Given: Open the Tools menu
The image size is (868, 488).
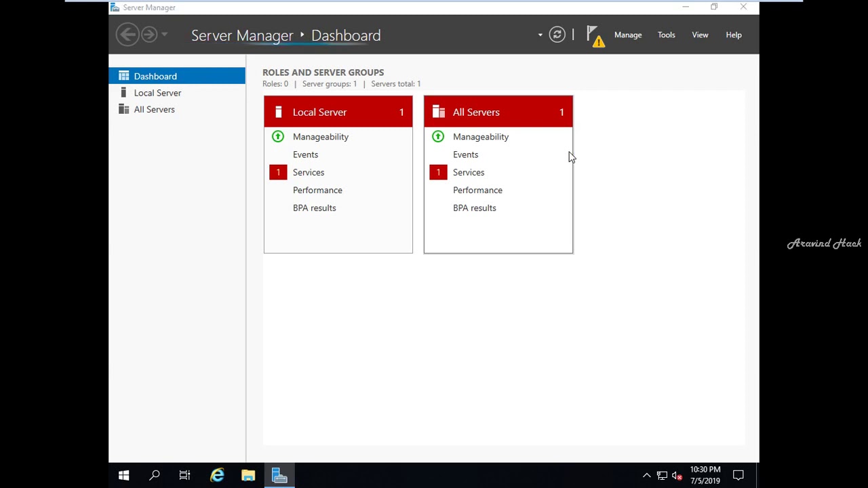Looking at the screenshot, I should click(667, 35).
